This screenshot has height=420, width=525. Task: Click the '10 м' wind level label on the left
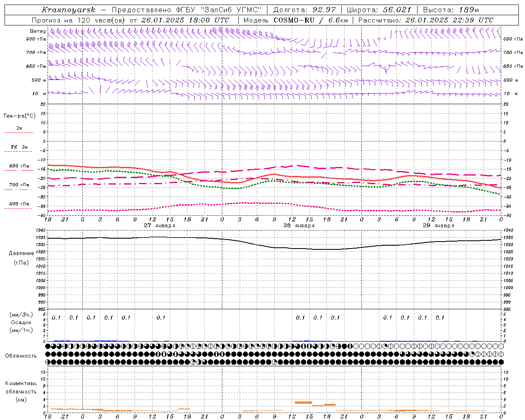tap(40, 94)
